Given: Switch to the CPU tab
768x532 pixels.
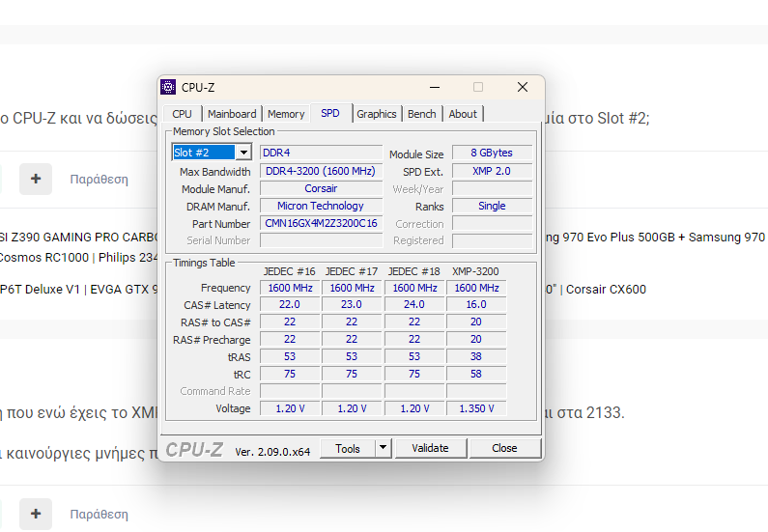Looking at the screenshot, I should (x=182, y=114).
